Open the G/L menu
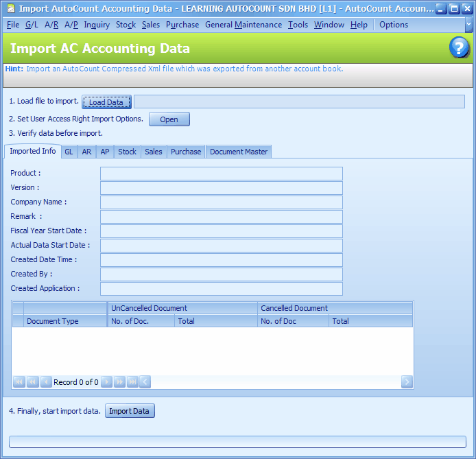This screenshot has width=476, height=459. pos(32,25)
